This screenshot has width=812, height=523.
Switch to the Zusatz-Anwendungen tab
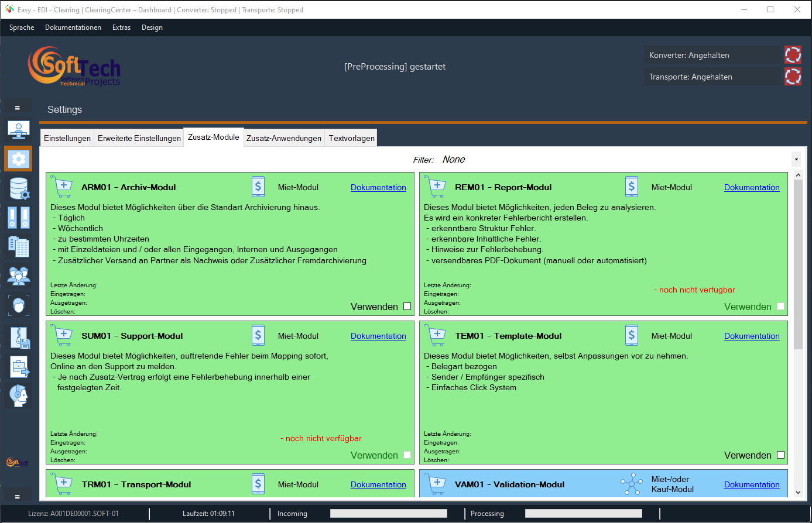(284, 138)
